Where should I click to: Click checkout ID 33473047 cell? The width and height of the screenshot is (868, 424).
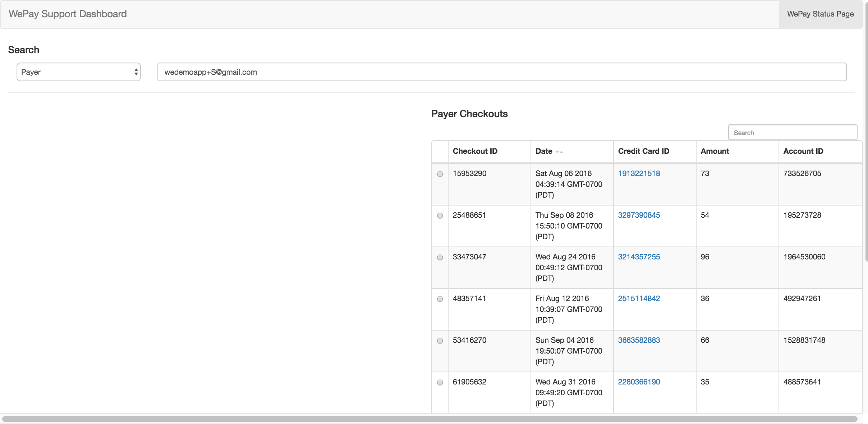click(x=489, y=268)
